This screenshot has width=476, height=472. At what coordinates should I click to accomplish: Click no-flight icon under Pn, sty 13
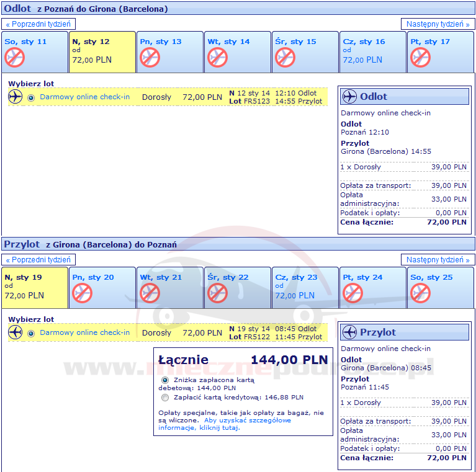(150, 58)
